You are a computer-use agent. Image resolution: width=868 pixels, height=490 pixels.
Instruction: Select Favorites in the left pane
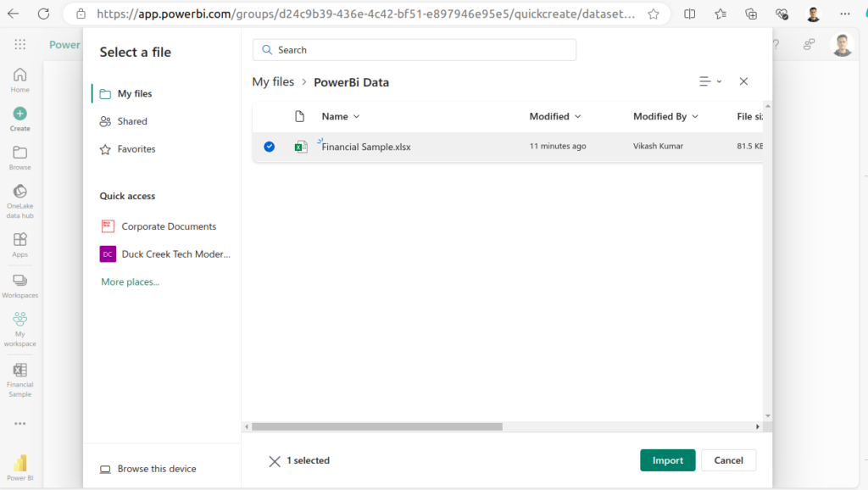136,149
